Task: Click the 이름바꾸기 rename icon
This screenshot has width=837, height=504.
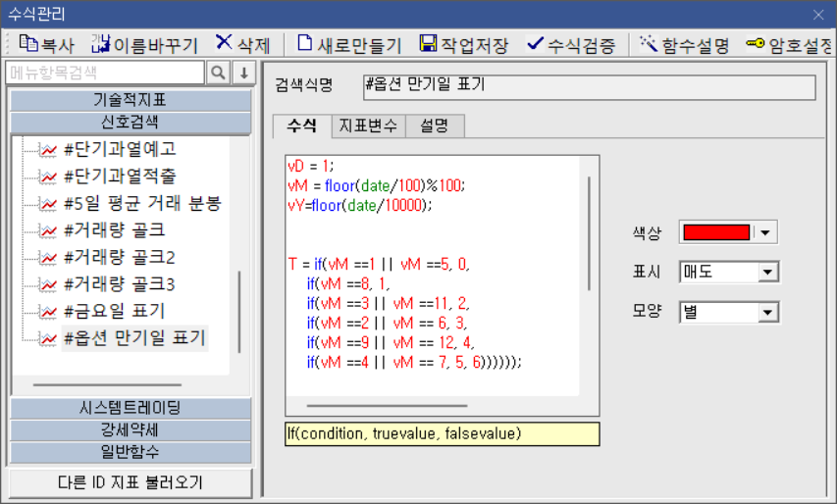Action: click(100, 44)
